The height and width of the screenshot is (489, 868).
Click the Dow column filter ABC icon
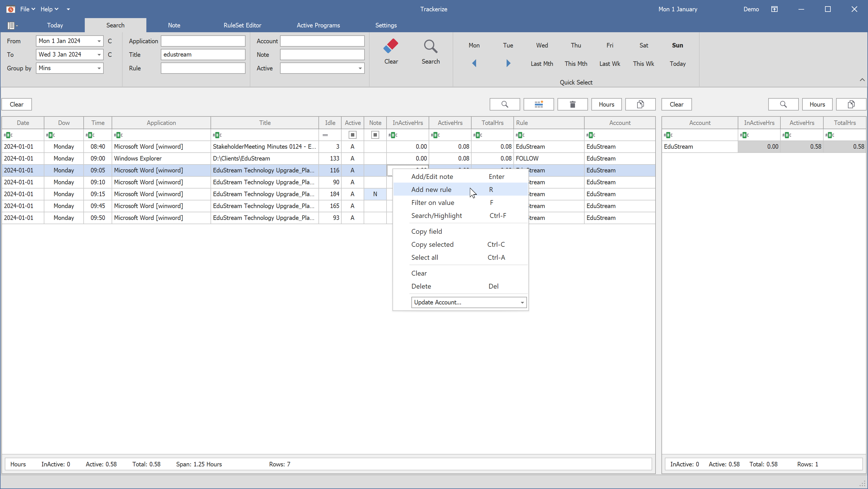51,135
